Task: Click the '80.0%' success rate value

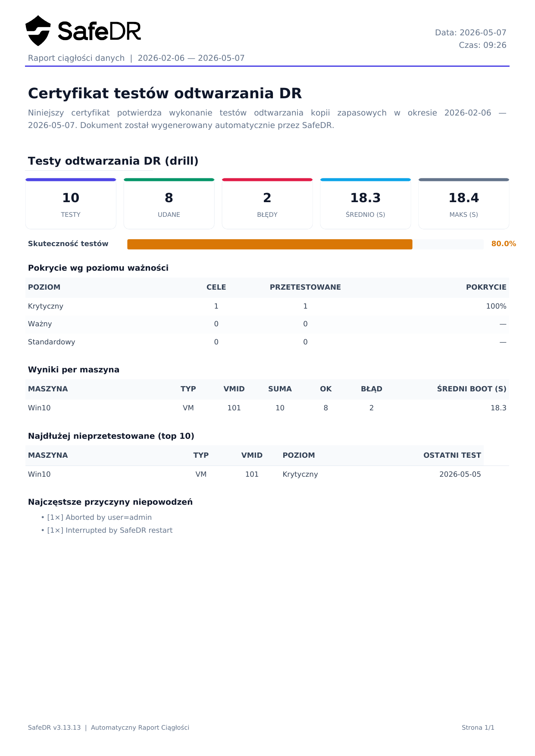Action: 504,244
